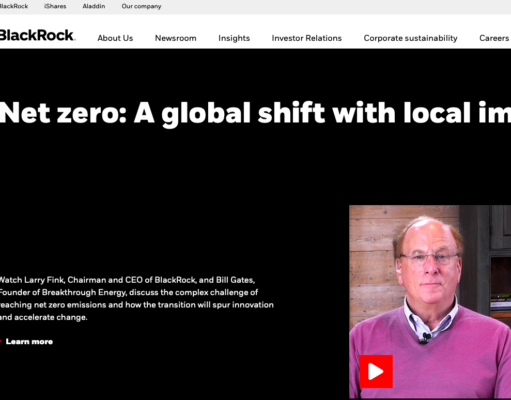Navigate to Investor Relations
Image resolution: width=511 pixels, height=400 pixels.
[307, 38]
